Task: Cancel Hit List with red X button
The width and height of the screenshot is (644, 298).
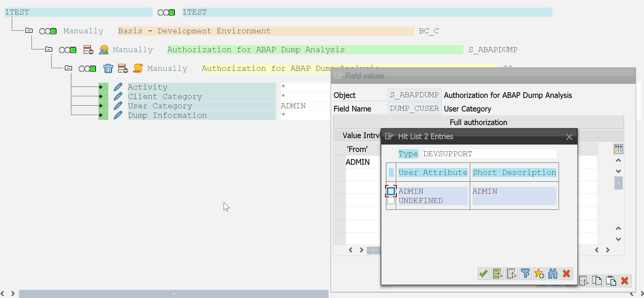Action: coord(567,274)
